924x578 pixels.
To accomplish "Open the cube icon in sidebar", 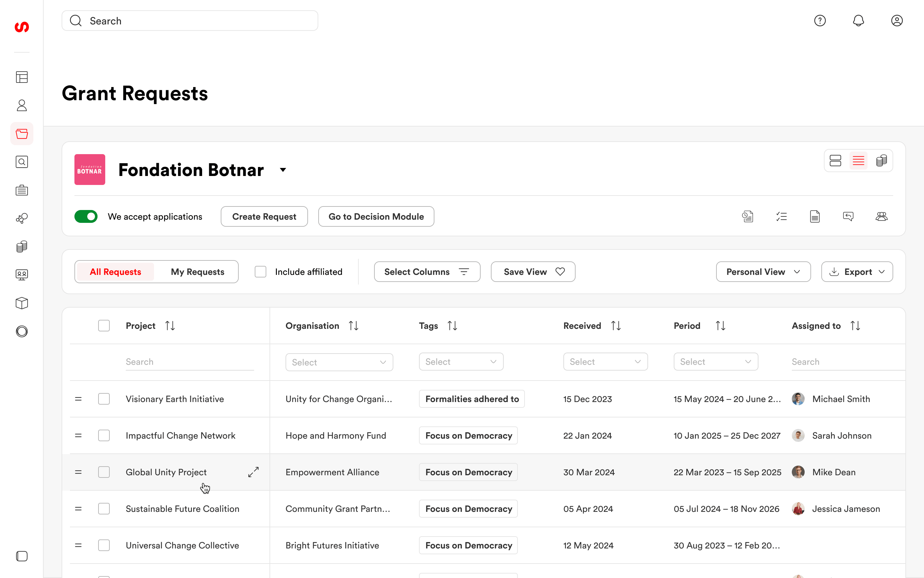I will (22, 303).
